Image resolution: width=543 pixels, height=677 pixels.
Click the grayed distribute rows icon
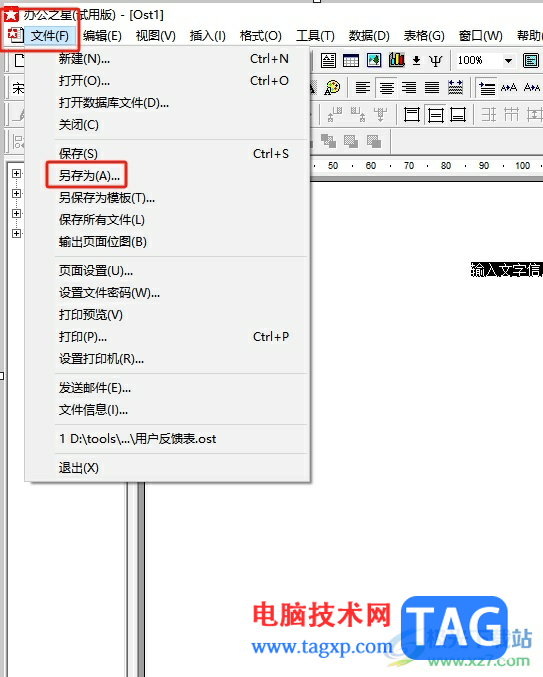[489, 115]
